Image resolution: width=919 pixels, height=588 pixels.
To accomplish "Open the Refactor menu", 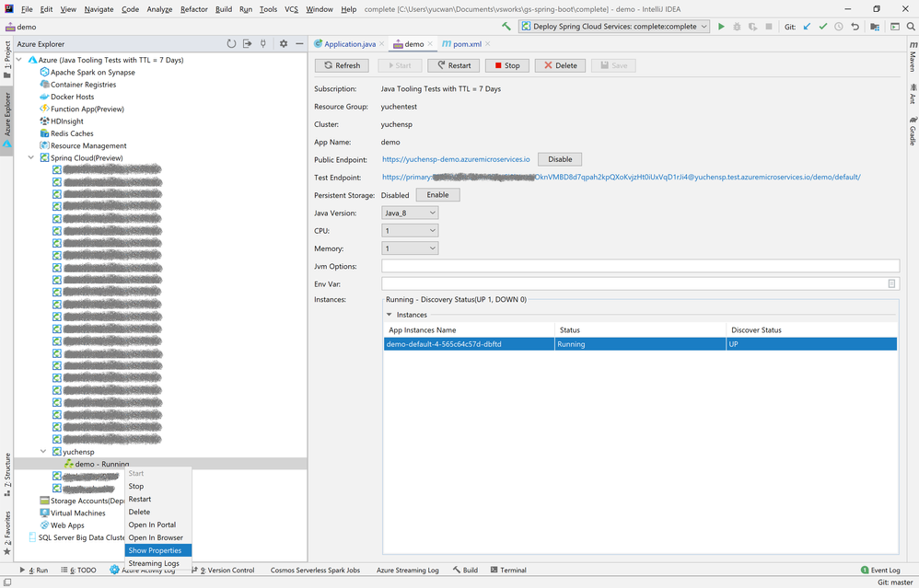I will 194,9.
